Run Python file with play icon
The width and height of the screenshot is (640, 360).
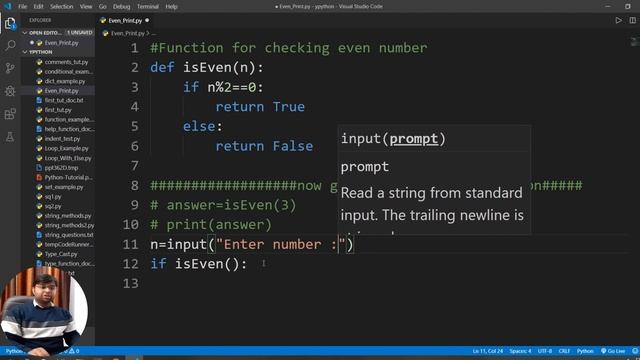[618, 20]
